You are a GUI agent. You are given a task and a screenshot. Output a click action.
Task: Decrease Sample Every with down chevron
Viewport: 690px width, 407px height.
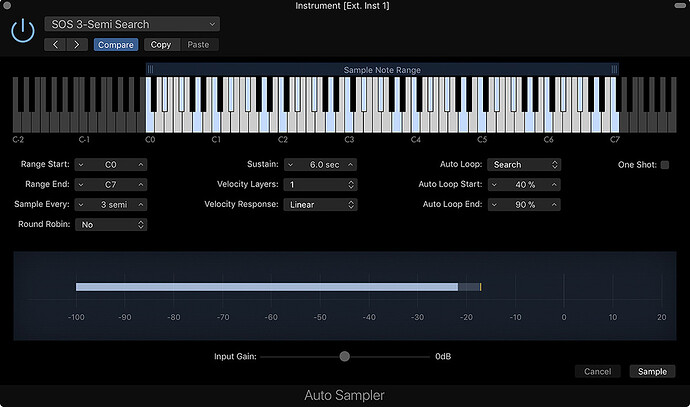(x=81, y=205)
